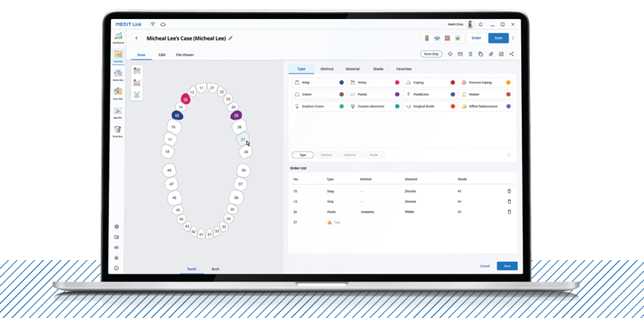644x318 pixels.
Task: Select tooth 27 on the chart
Action: pos(243,140)
